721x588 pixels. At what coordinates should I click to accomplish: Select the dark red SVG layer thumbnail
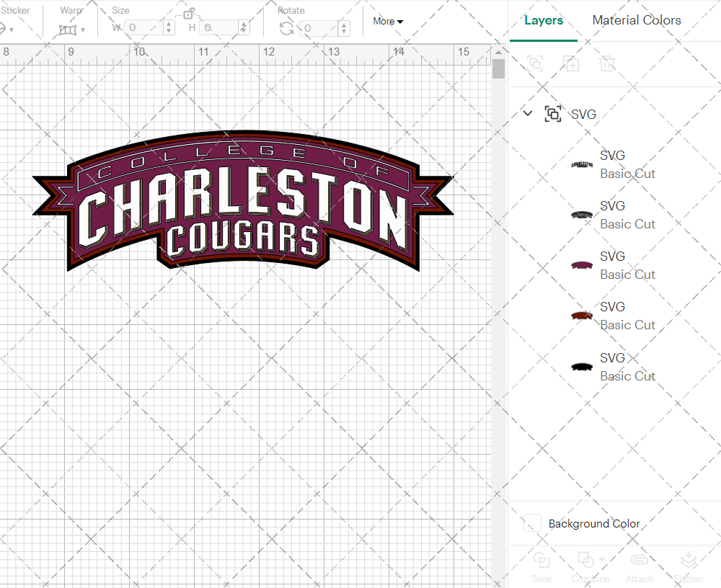[x=582, y=316]
